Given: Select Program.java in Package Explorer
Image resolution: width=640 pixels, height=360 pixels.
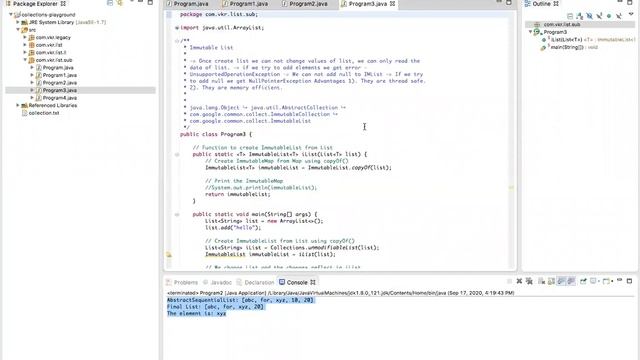Looking at the screenshot, I should coord(58,68).
